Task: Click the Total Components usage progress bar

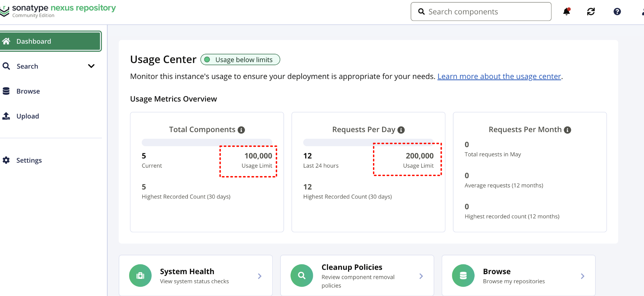Action: click(207, 142)
